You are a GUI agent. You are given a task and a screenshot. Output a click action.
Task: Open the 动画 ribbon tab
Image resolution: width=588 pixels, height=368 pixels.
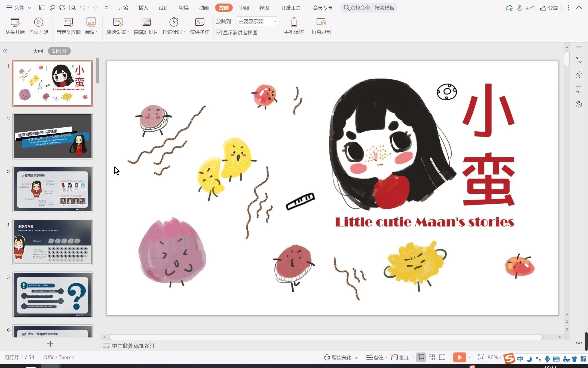204,8
